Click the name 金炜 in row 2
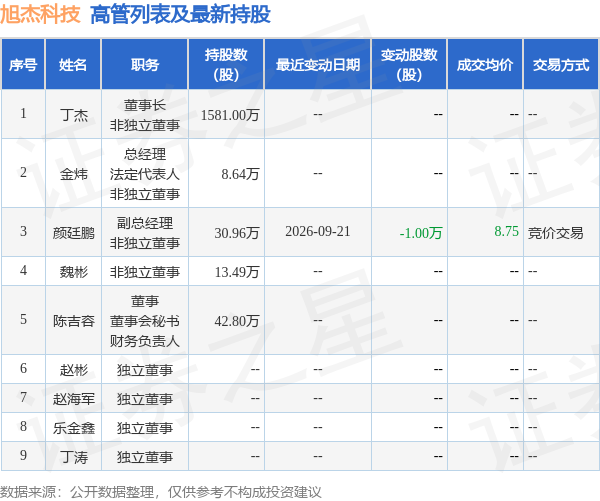The image size is (600, 501). (x=74, y=174)
